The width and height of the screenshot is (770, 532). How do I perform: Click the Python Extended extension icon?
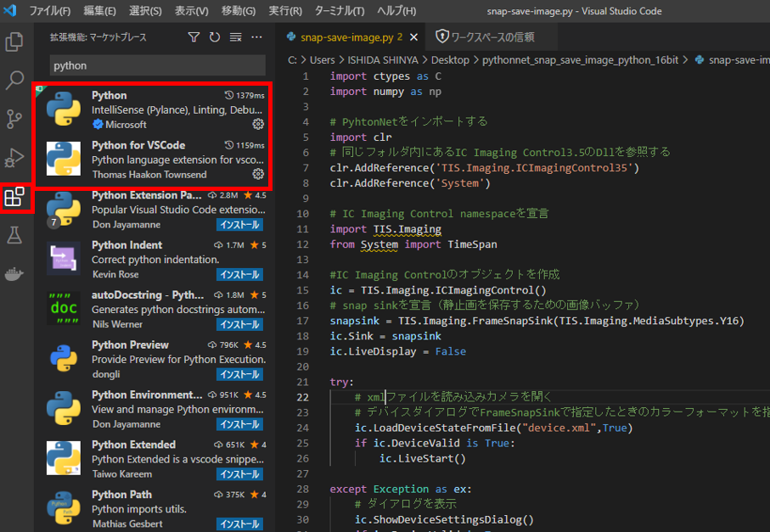(x=64, y=458)
